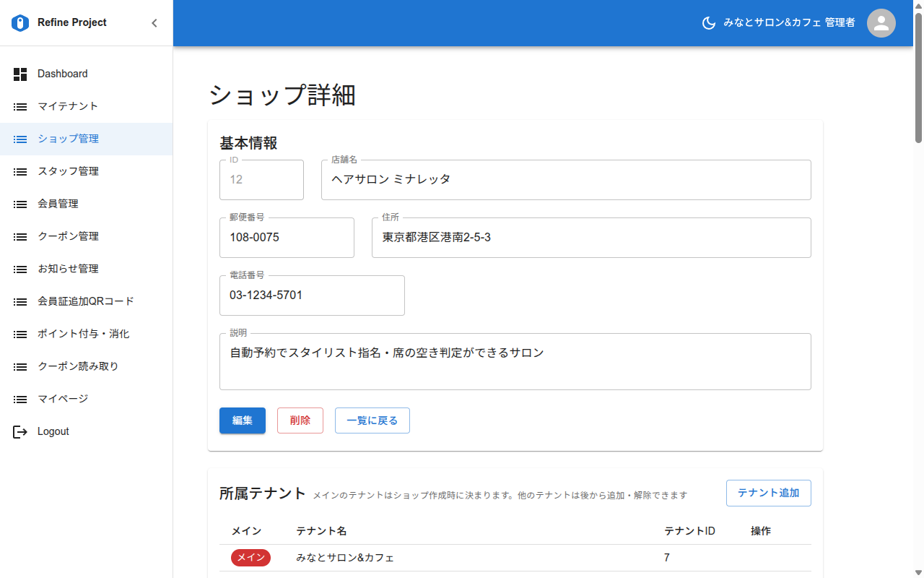
Task: Select ショップ管理 in the sidebar
Action: pyautogui.click(x=86, y=139)
